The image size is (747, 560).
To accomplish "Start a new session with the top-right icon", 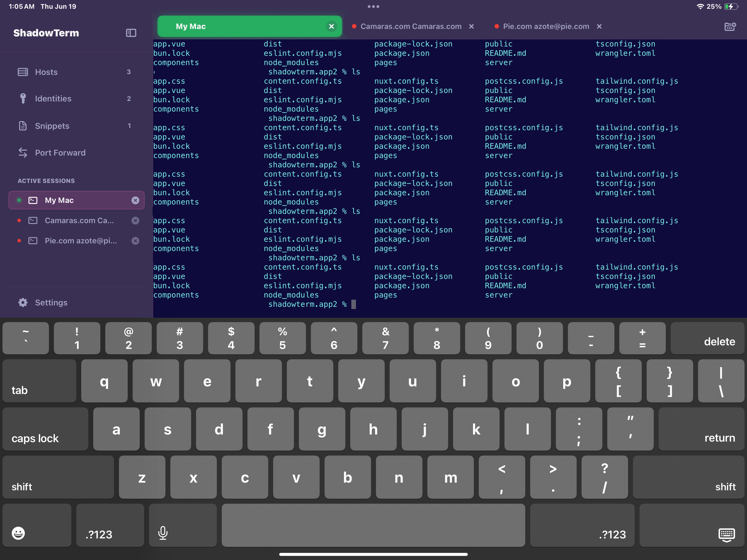I will tap(730, 26).
